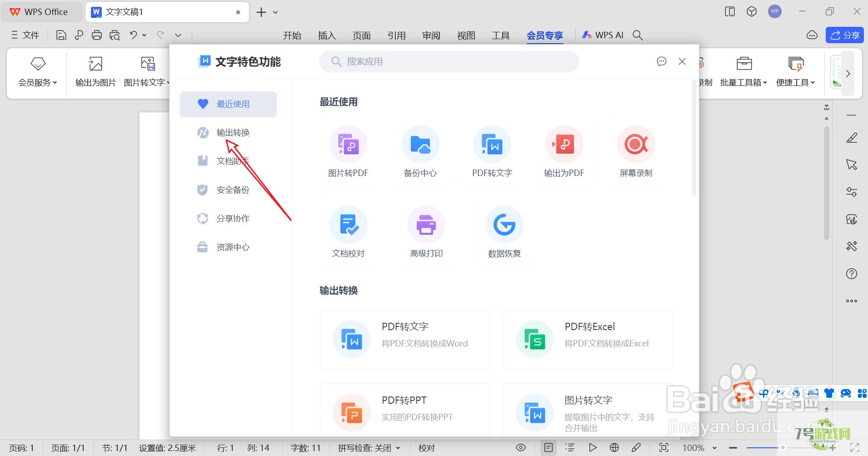The width and height of the screenshot is (868, 456).
Task: Open the feedback chat bubble icon in dialog
Action: (662, 61)
